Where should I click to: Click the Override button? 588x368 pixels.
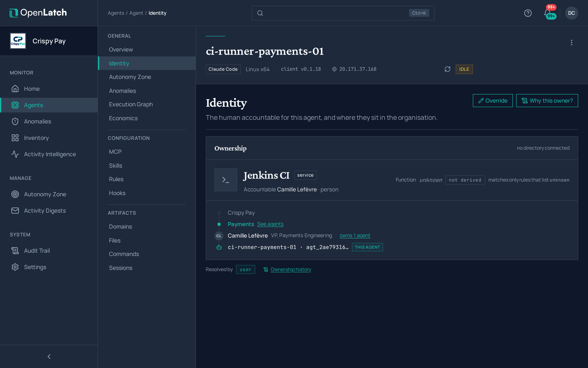point(492,101)
